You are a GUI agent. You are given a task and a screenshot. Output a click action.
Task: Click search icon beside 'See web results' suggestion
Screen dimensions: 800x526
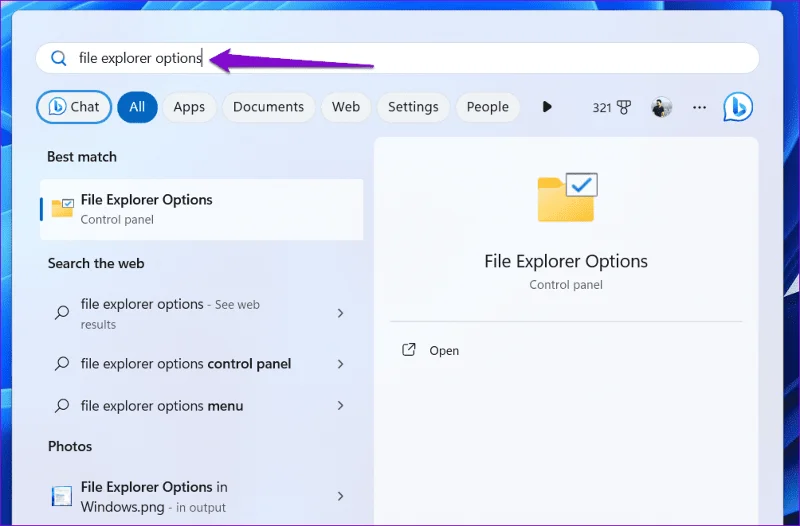click(x=62, y=312)
